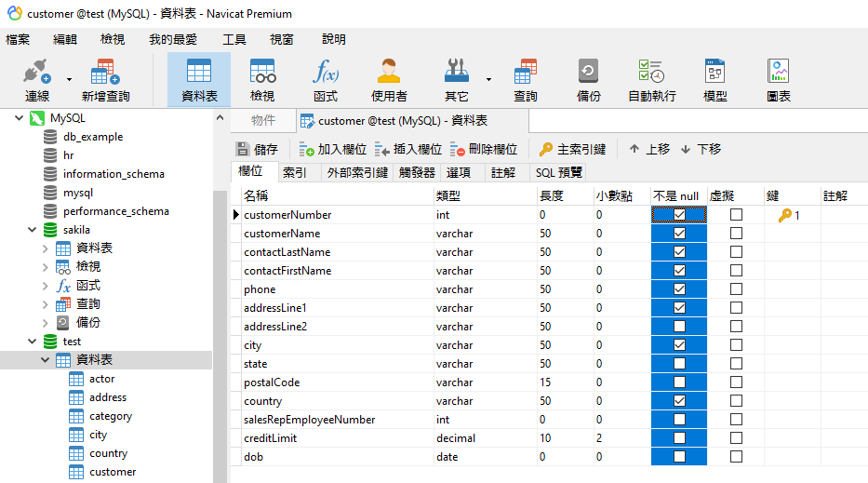Expand the 檢視 node under sakila

47,267
